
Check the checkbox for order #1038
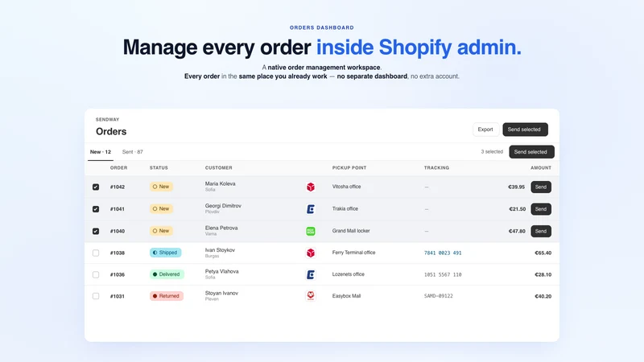pos(96,253)
